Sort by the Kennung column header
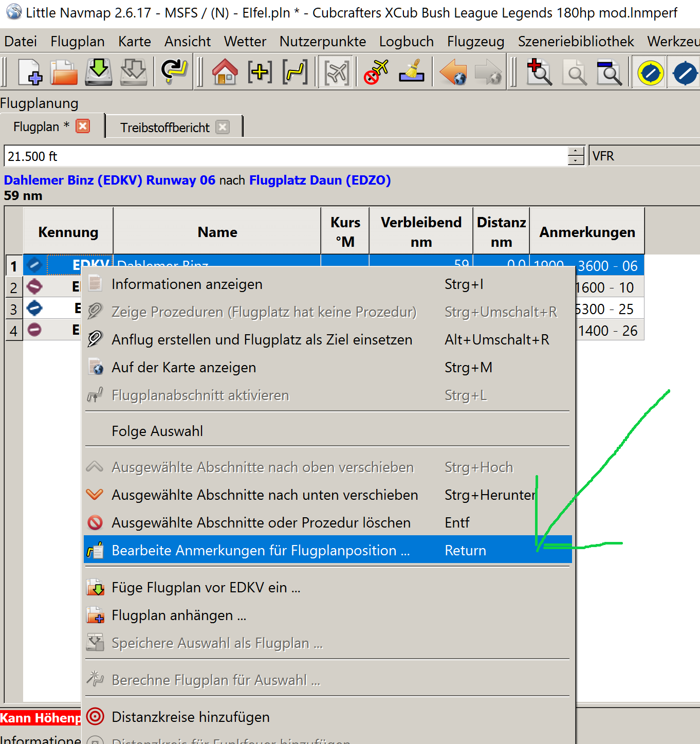 (68, 232)
